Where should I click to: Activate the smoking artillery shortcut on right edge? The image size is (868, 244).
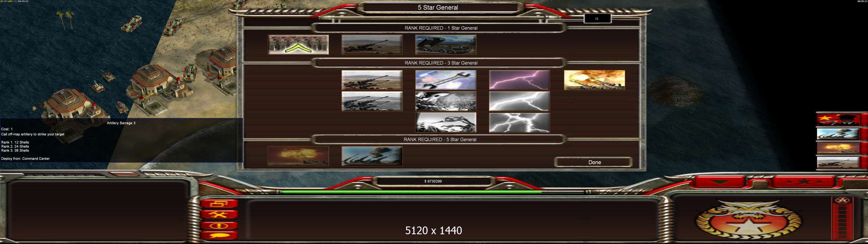(x=838, y=133)
